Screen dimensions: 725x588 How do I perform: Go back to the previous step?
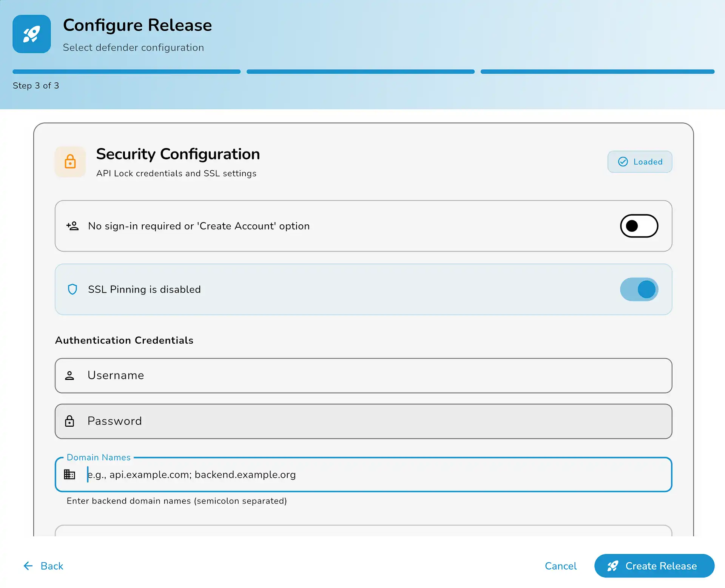click(43, 566)
